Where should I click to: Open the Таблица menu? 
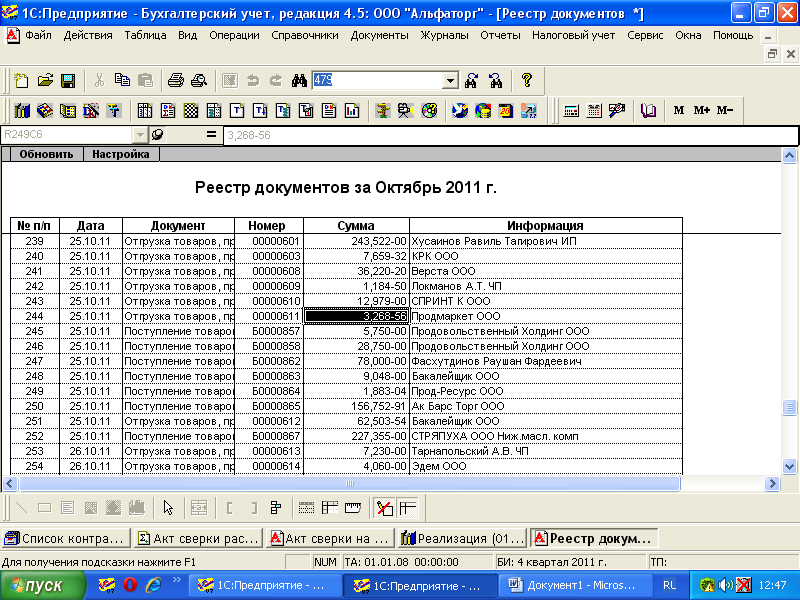(145, 35)
